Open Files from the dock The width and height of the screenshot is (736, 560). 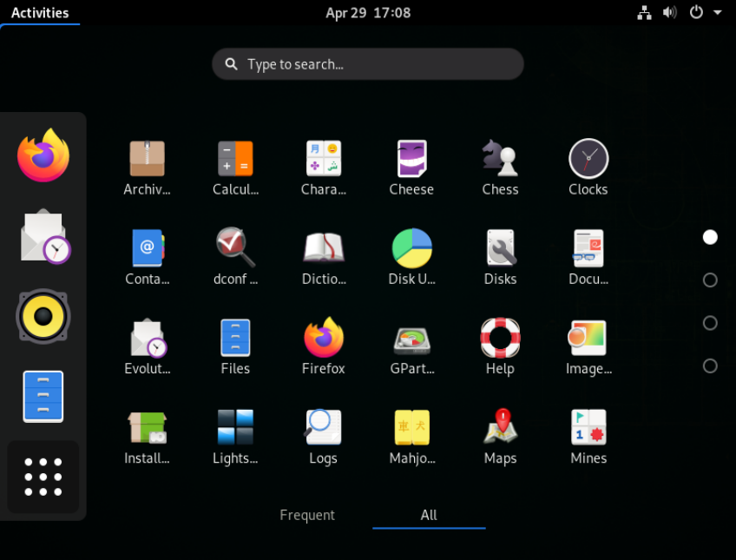(x=43, y=397)
